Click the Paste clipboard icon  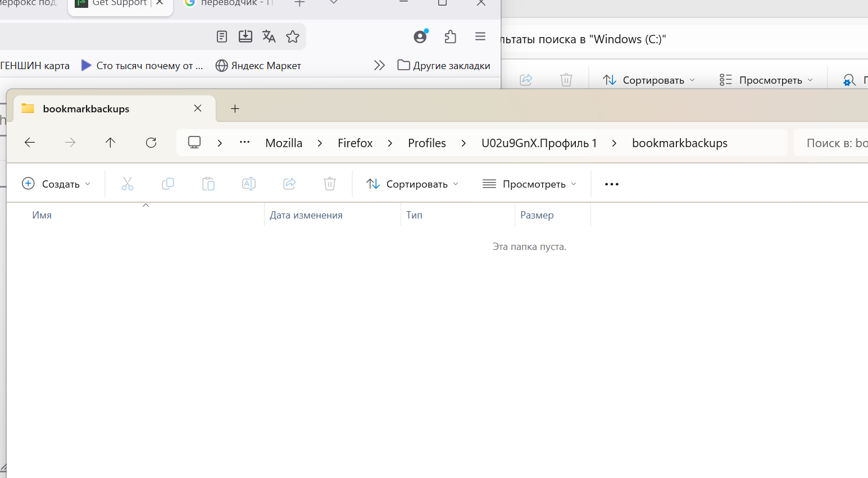click(x=208, y=184)
